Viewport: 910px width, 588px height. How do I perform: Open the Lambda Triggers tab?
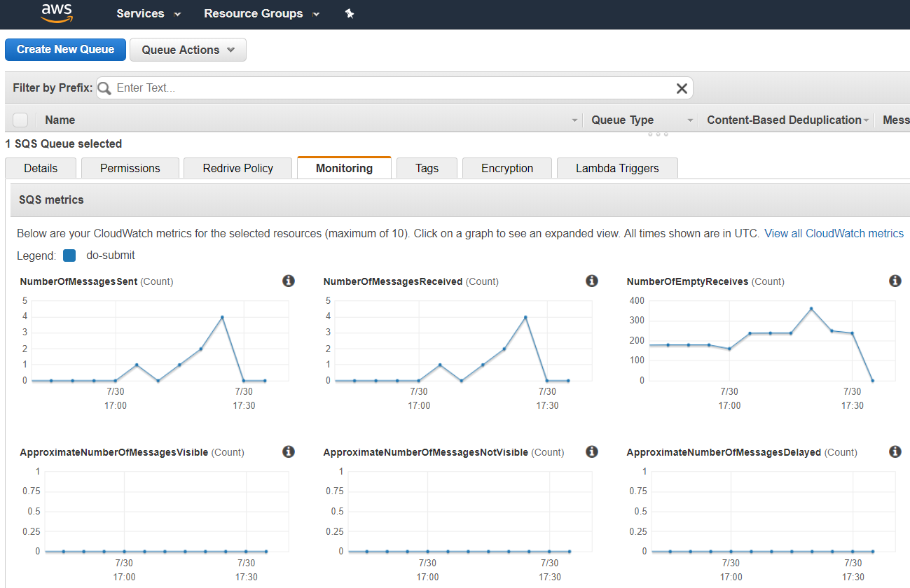pos(616,168)
